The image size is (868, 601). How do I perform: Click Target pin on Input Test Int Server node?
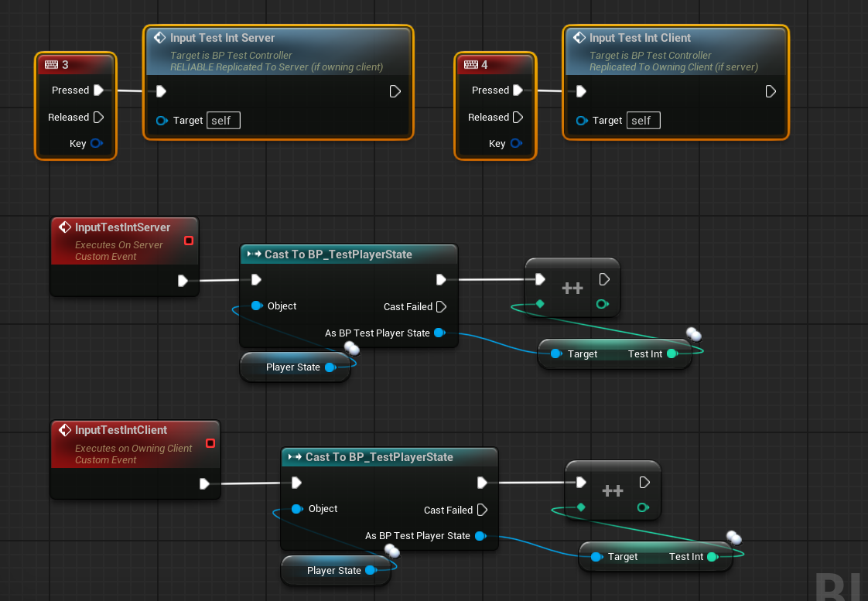162,121
